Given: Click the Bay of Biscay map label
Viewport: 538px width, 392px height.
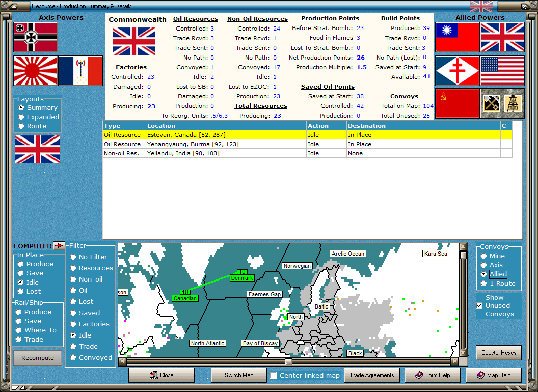Looking at the screenshot, I should 260,343.
